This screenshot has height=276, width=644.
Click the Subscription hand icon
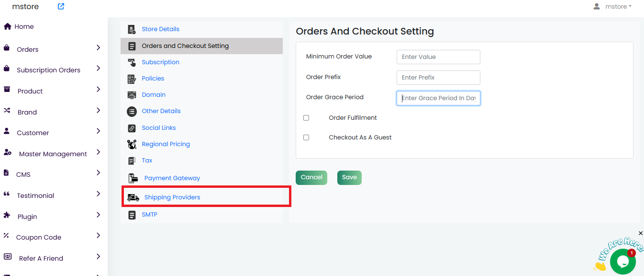132,62
